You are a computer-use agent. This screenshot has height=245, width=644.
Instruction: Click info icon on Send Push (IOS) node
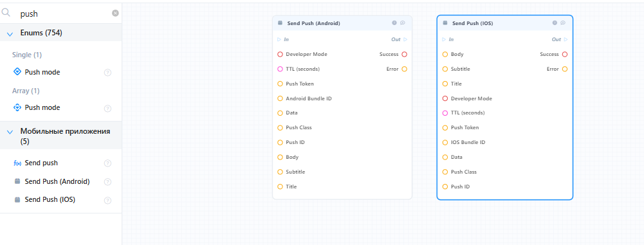[555, 23]
